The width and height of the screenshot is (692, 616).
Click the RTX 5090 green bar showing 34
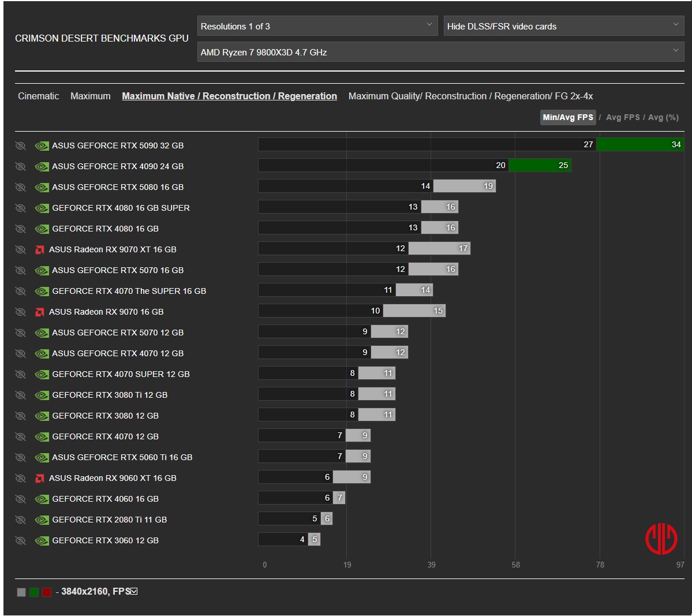coord(641,144)
